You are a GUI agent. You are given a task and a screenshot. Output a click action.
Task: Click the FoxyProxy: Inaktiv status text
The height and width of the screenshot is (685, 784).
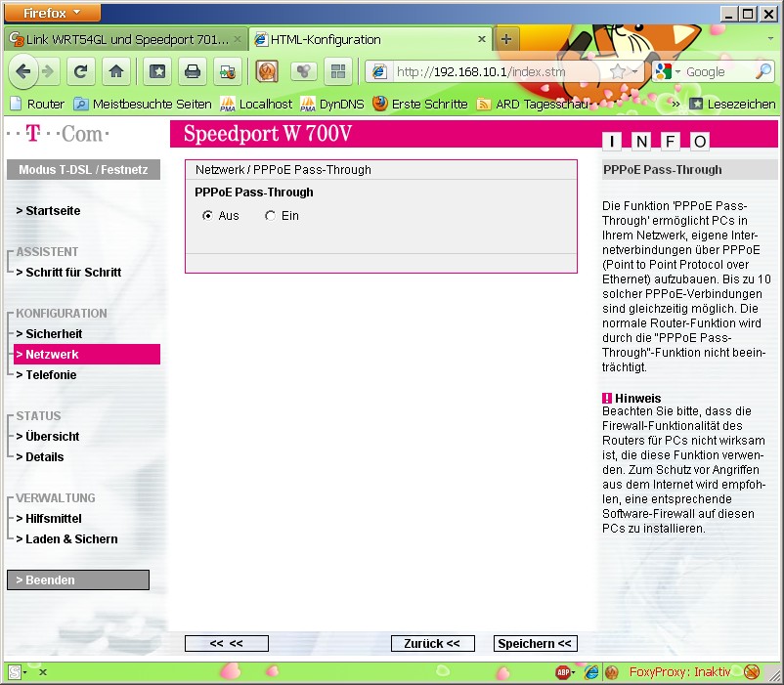coord(679,672)
